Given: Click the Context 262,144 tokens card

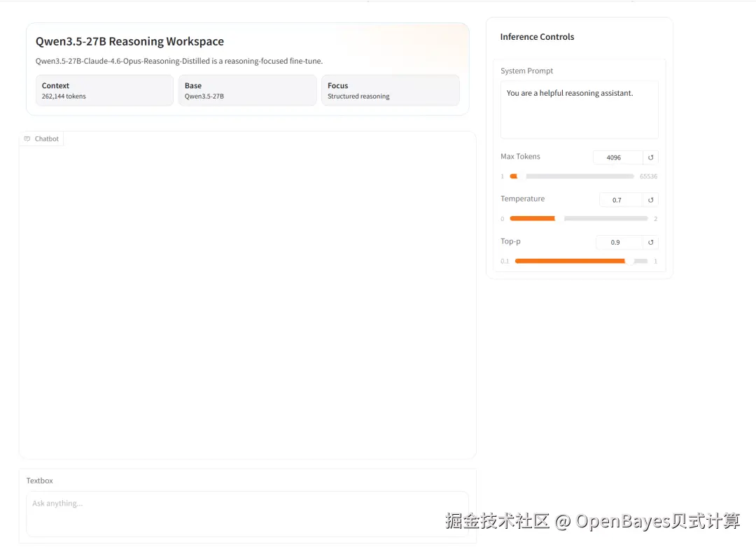Looking at the screenshot, I should [104, 90].
